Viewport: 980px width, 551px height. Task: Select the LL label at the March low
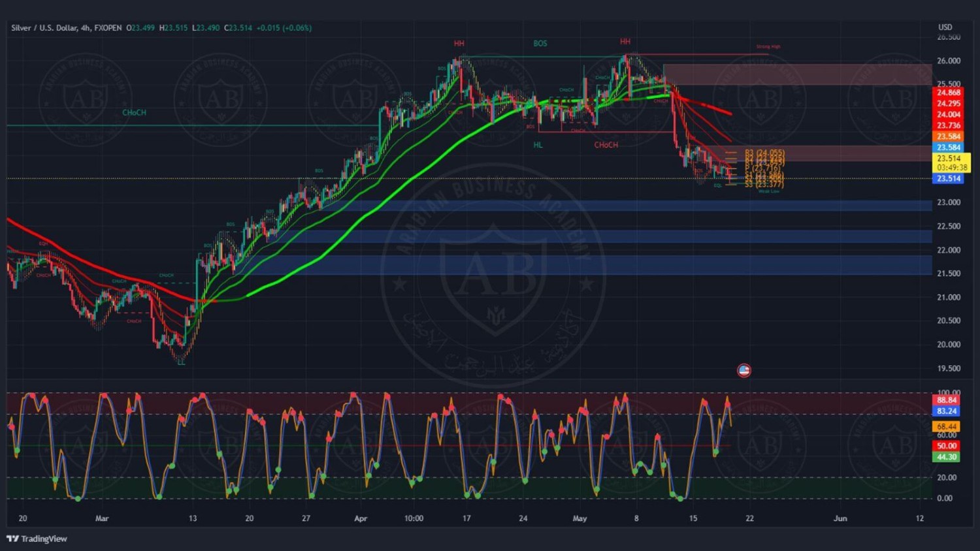click(x=181, y=362)
